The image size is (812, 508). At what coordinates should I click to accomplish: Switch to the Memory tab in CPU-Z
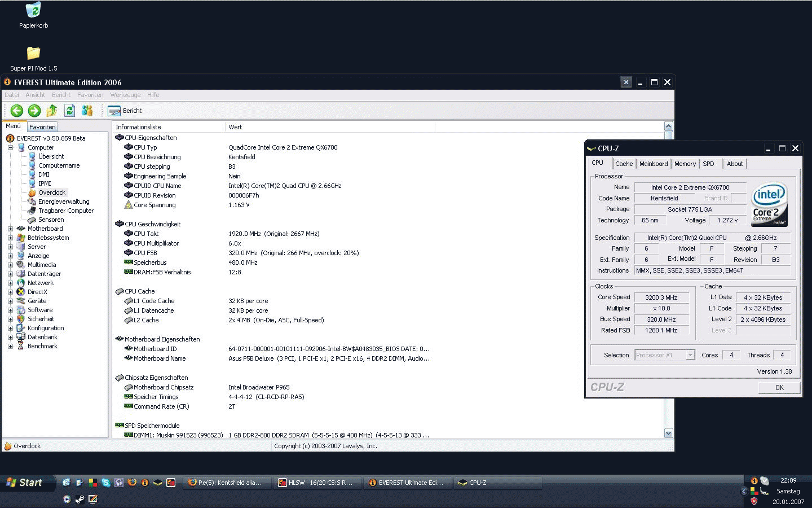[685, 164]
